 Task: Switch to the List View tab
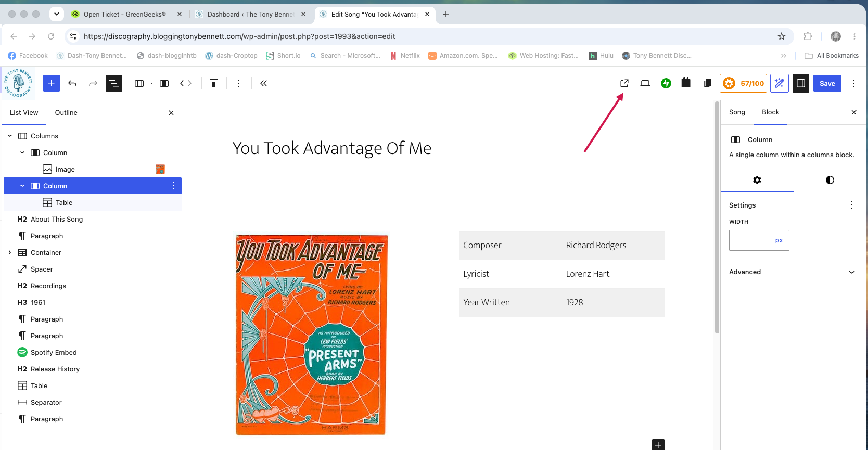tap(24, 112)
